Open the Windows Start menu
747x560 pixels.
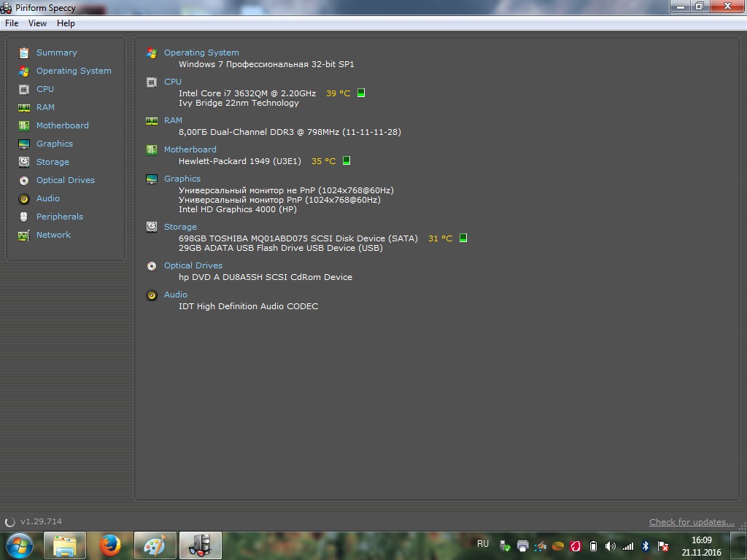pyautogui.click(x=19, y=545)
